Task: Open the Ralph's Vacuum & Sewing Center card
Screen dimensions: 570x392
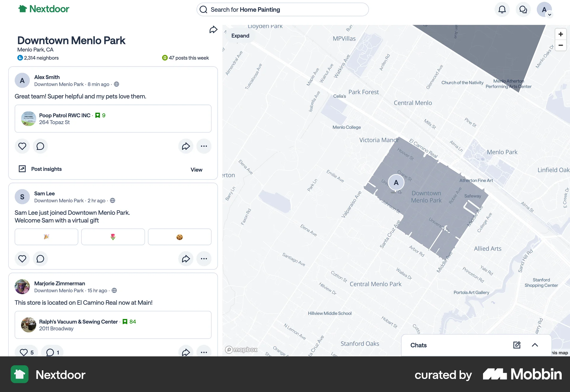Action: coord(113,325)
